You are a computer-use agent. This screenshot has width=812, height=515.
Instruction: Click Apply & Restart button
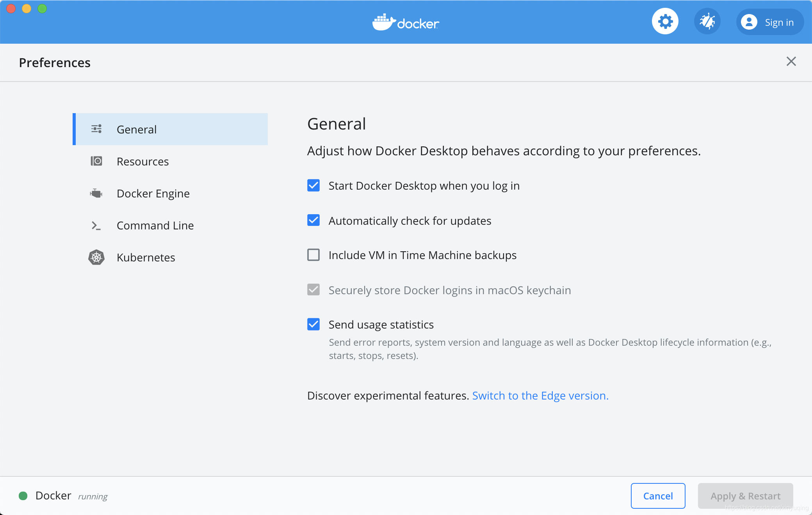745,496
